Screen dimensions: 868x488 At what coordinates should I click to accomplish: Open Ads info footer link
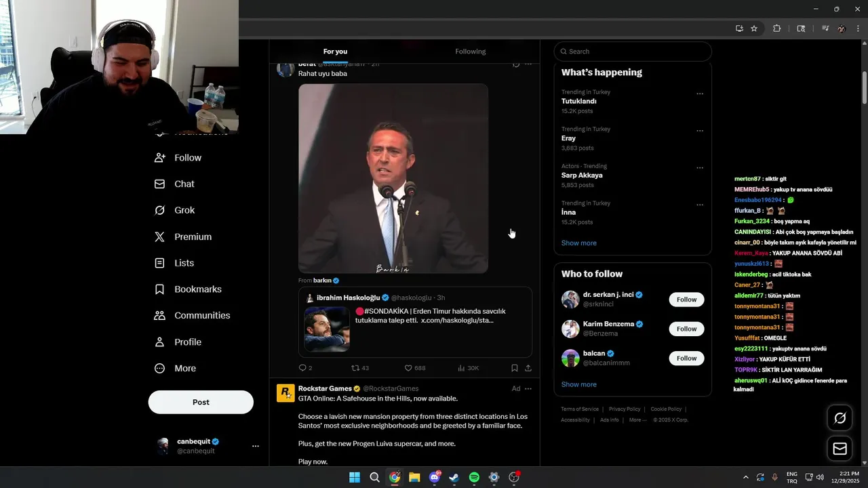(x=609, y=420)
